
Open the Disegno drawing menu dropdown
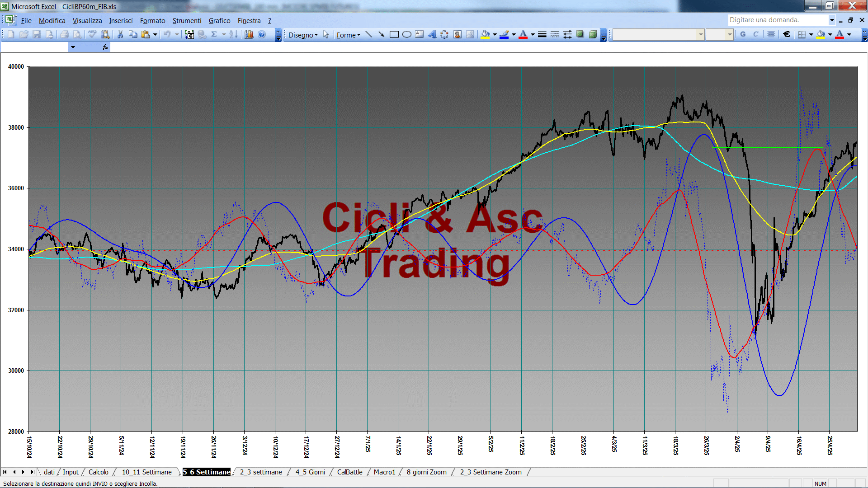[303, 35]
